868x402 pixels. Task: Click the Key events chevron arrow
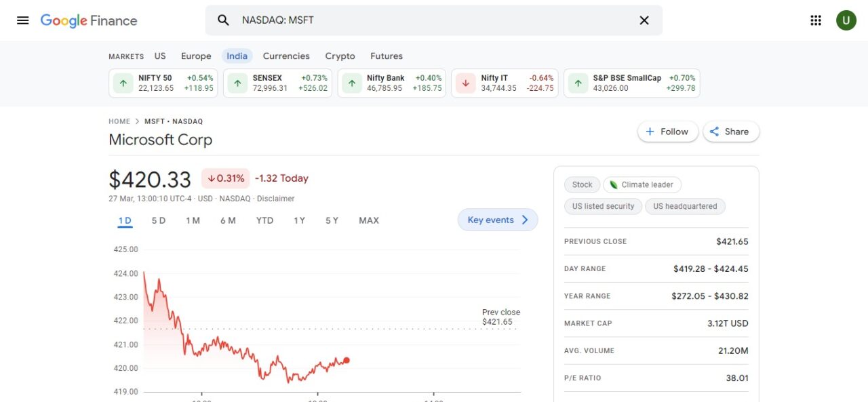525,220
